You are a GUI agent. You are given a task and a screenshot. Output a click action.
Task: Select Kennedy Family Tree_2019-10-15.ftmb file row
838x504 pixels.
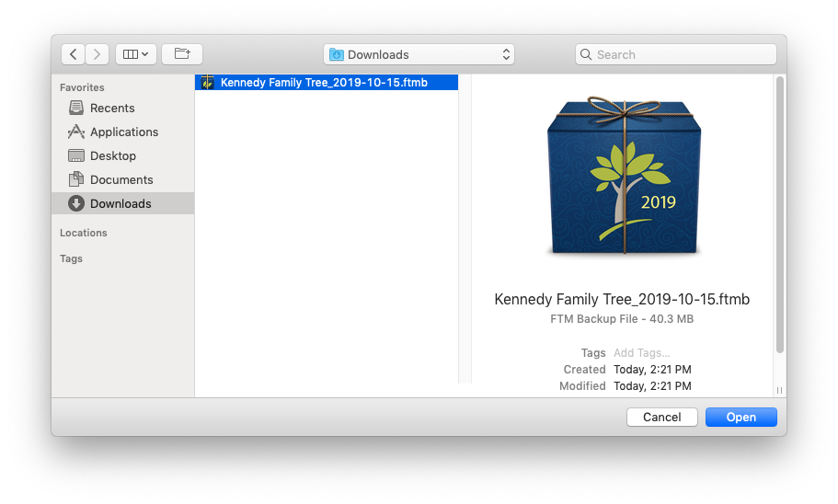tap(327, 82)
